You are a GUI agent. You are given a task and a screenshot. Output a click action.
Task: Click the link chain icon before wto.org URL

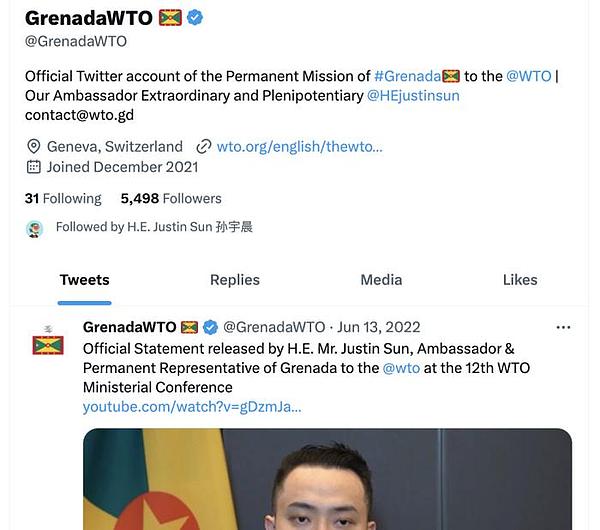[204, 147]
